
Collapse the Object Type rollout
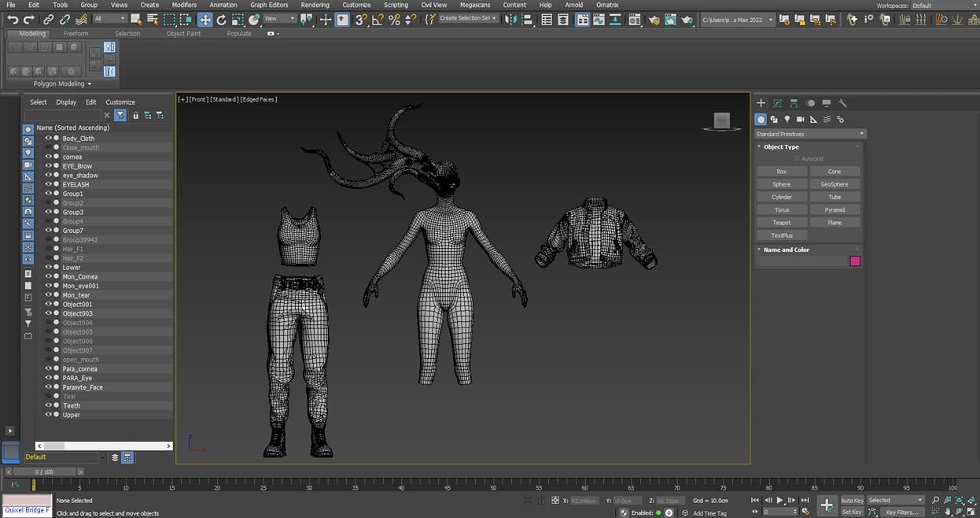780,147
